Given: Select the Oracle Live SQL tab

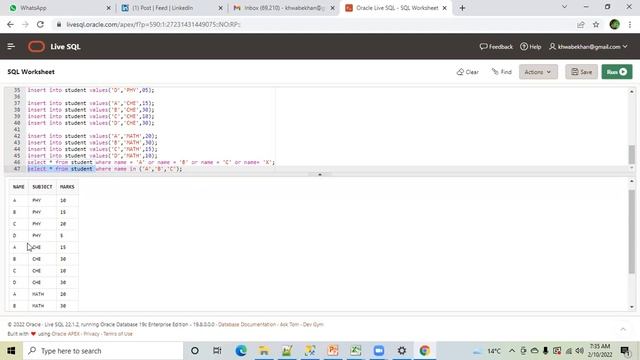Looking at the screenshot, I should click(x=396, y=8).
